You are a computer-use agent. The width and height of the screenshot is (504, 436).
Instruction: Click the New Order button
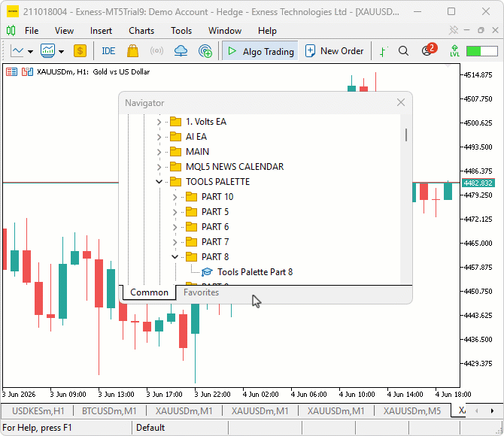[334, 51]
